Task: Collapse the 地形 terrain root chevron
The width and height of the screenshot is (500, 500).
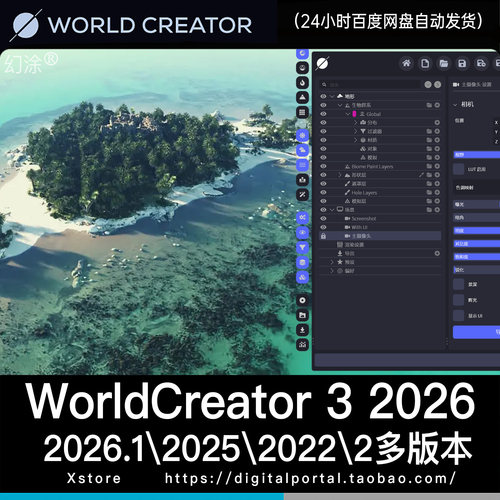Action: coord(332,96)
